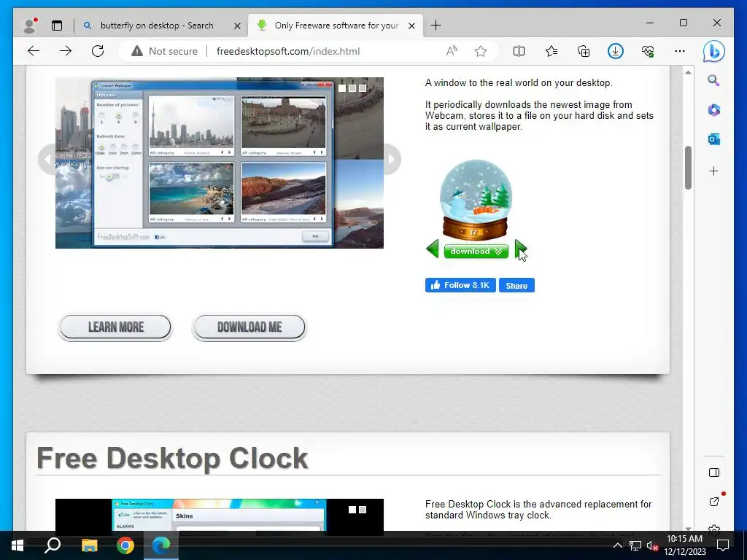Open a new browser tab
The image size is (747, 560).
pyautogui.click(x=436, y=26)
